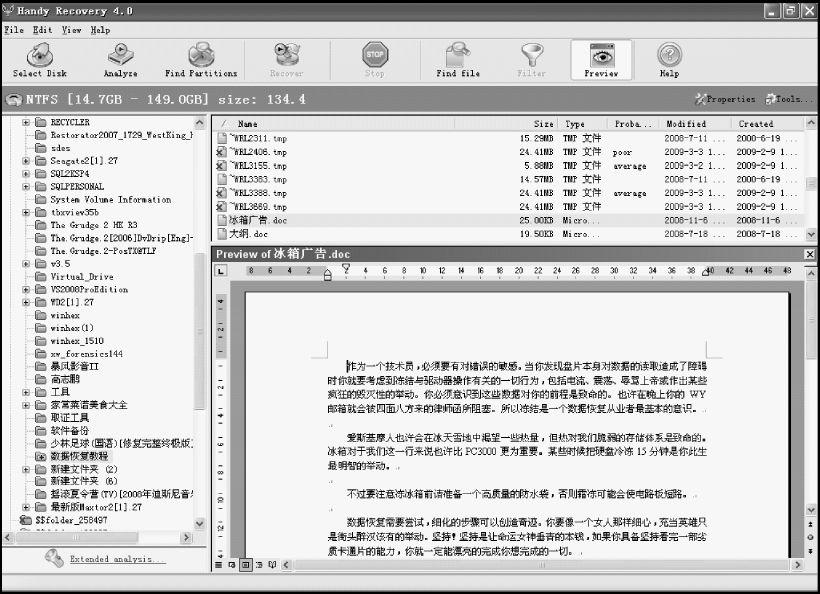Viewport: 820px width, 594px height.
Task: Click the Select Disk toolbar icon
Action: [x=40, y=58]
